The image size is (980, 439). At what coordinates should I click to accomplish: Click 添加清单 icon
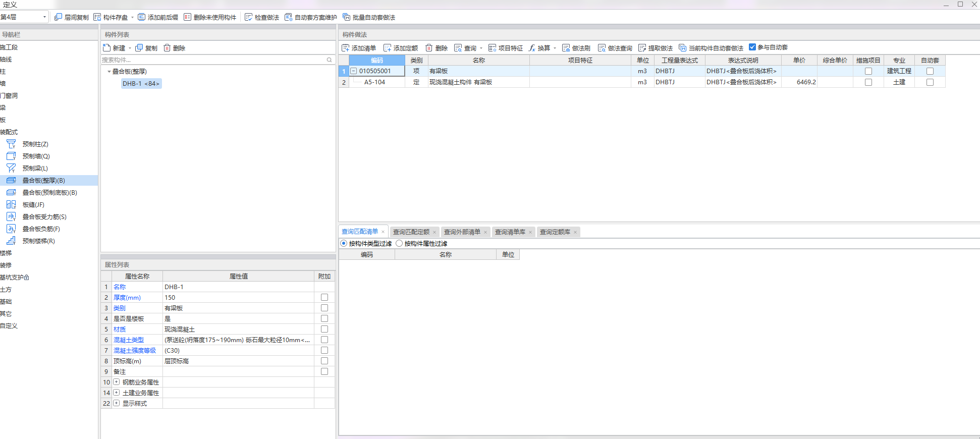click(x=346, y=48)
